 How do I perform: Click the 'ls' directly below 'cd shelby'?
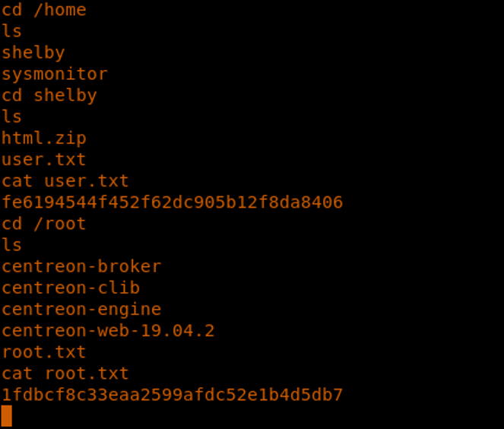click(11, 116)
